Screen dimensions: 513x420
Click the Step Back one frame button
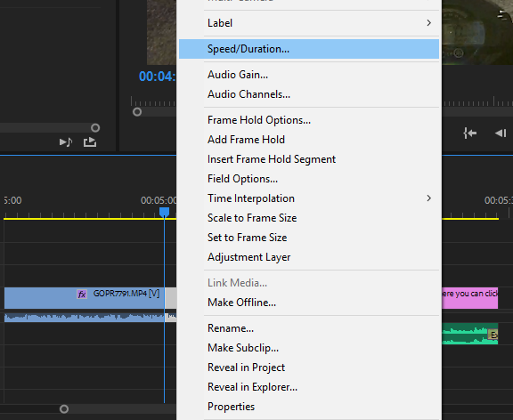[x=501, y=133]
